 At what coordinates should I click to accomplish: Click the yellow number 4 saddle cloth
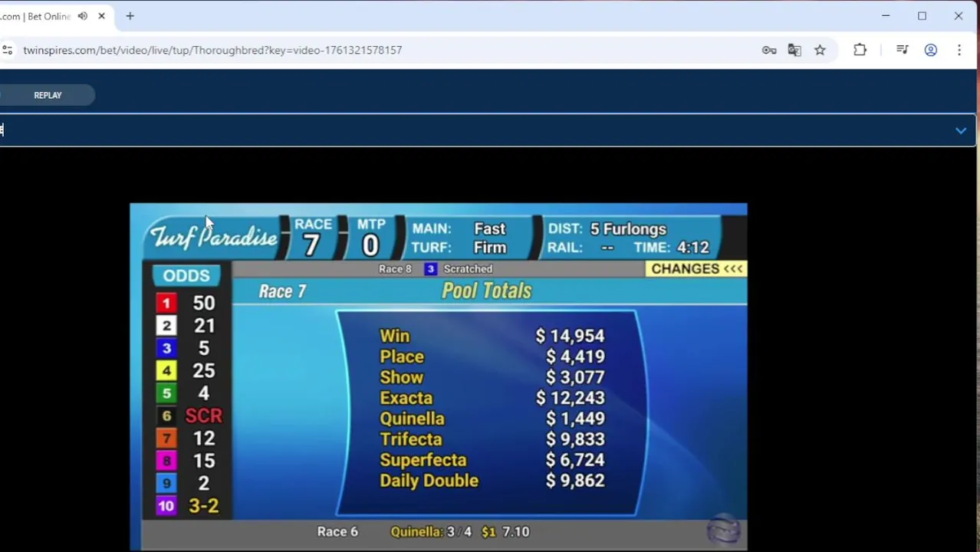tap(166, 371)
